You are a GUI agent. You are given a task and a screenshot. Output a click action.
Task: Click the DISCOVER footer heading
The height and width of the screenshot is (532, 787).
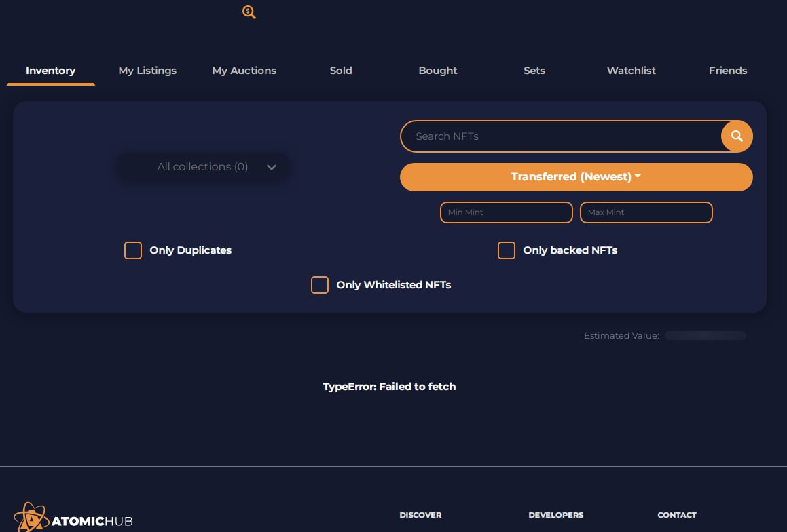[x=420, y=515]
